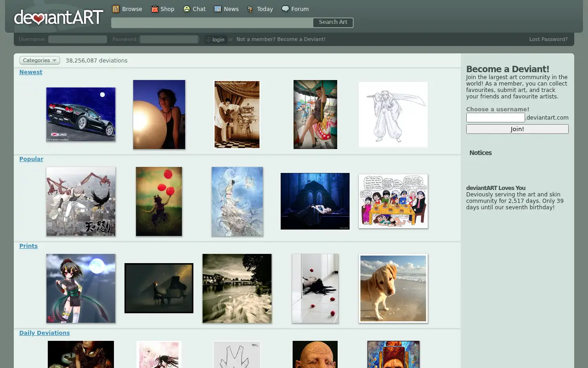Open the Newest section link
Screen dimensions: 588x368
pos(31,72)
